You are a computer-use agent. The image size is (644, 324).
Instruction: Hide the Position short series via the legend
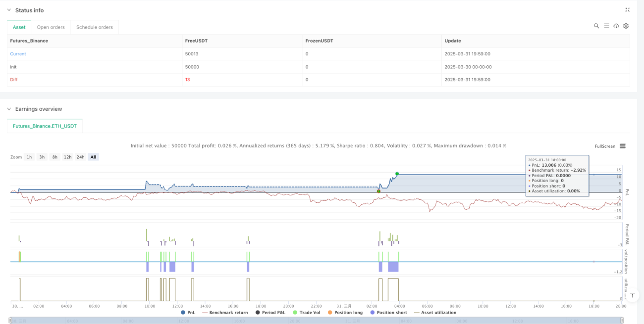pos(388,313)
